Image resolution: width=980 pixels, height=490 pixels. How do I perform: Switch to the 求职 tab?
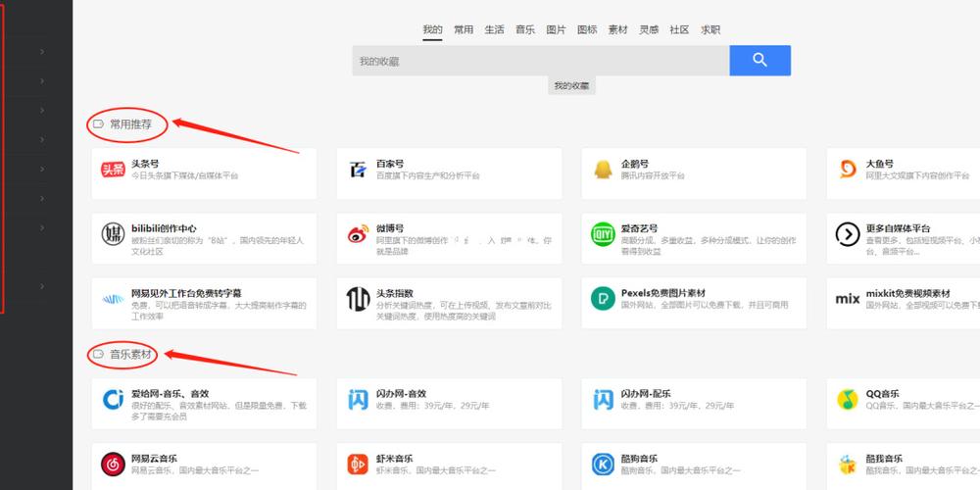coord(710,29)
